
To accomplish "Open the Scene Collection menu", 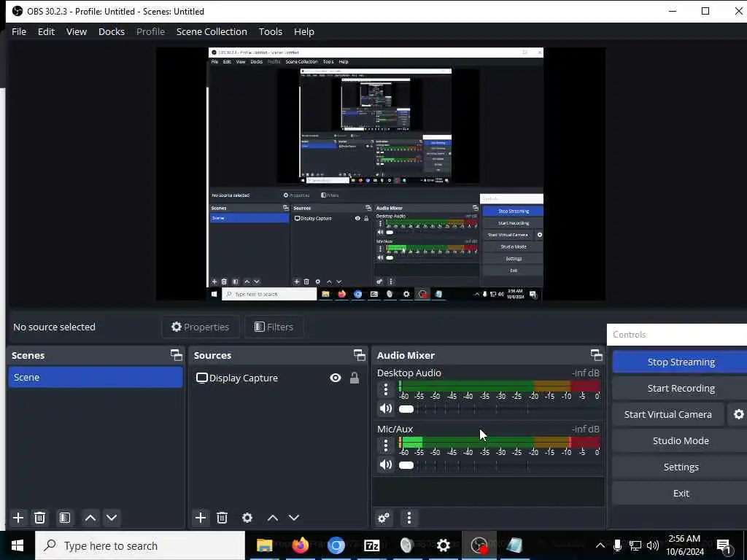I will coord(212,31).
